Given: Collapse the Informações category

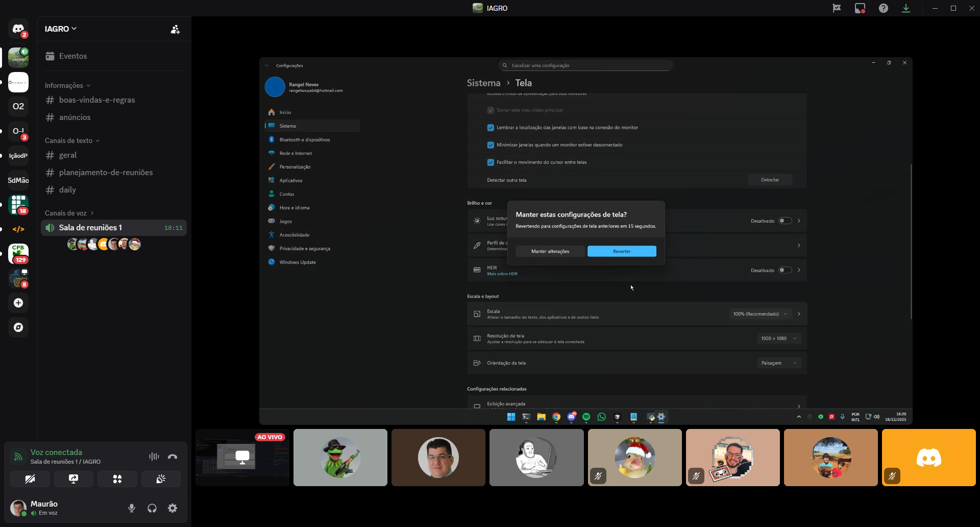Looking at the screenshot, I should [x=67, y=85].
